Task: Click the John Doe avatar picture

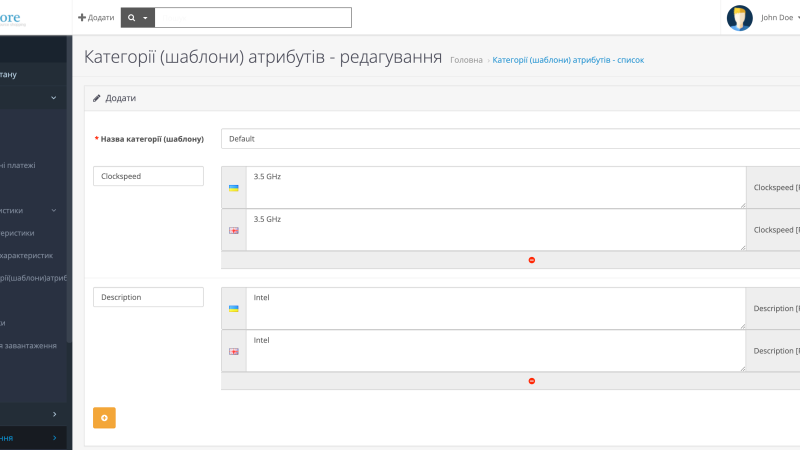Action: pyautogui.click(x=739, y=18)
